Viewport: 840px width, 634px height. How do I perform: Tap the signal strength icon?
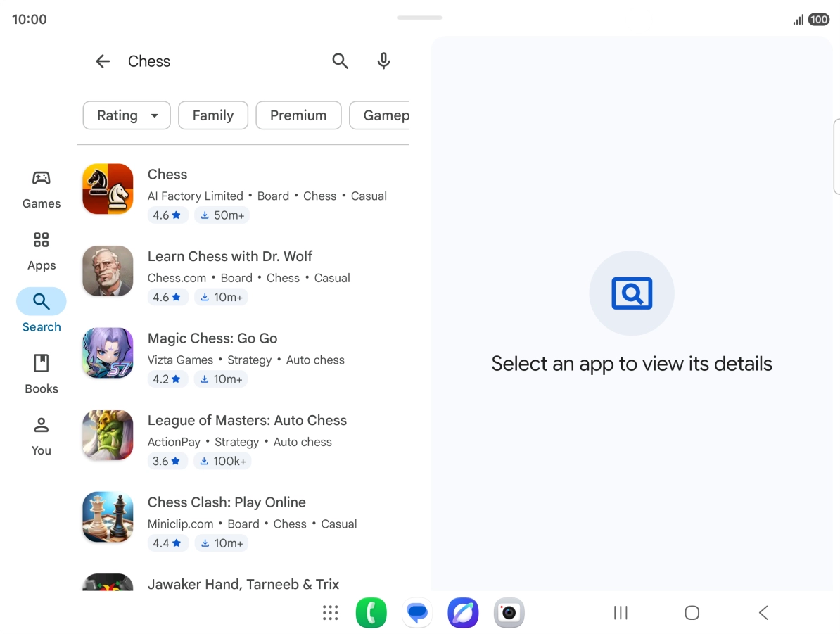(x=798, y=20)
